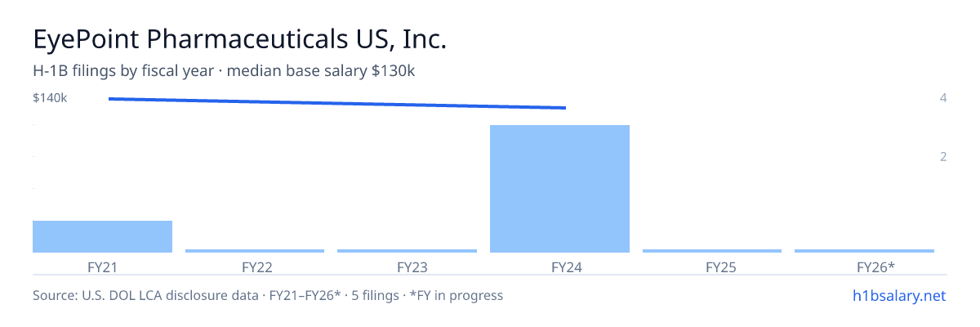Click the FY24 axis label
Screen dimensions: 980x327
tap(559, 267)
